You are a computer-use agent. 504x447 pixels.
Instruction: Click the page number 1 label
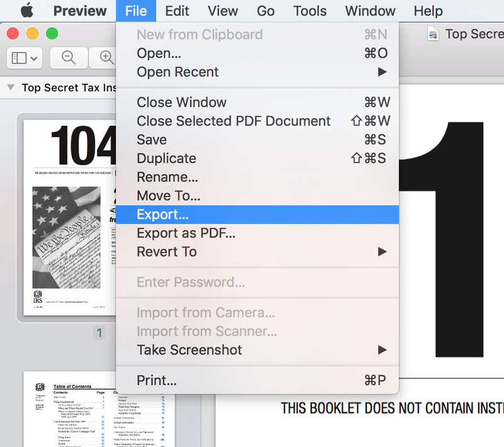click(100, 333)
